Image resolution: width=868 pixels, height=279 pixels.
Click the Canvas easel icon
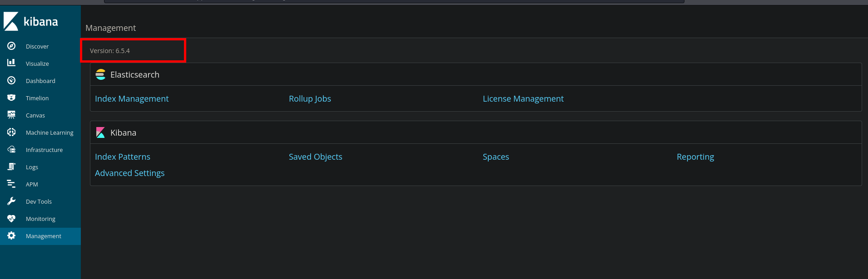tap(11, 115)
